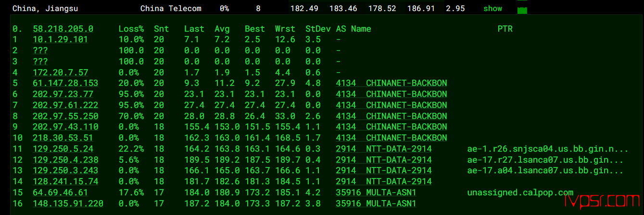This screenshot has height=215, width=644.
Task: Click hop 10 IP 218.30.53.51
Action: point(63,138)
